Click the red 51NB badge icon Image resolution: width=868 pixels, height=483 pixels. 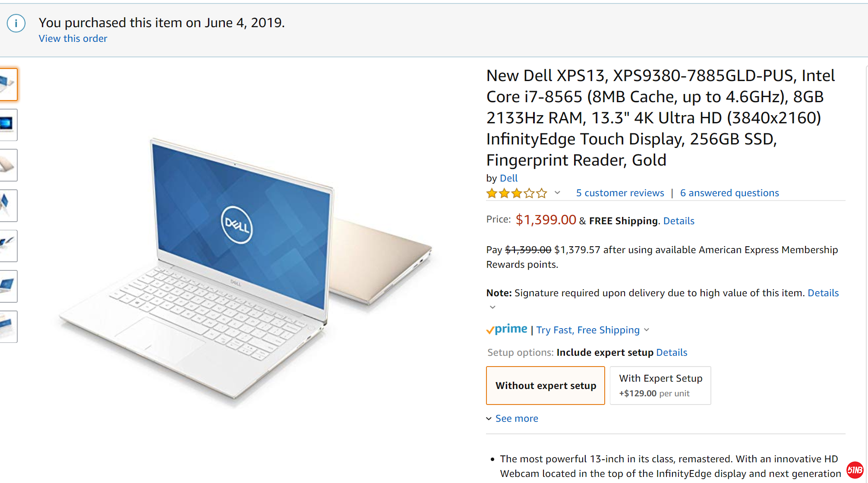855,470
